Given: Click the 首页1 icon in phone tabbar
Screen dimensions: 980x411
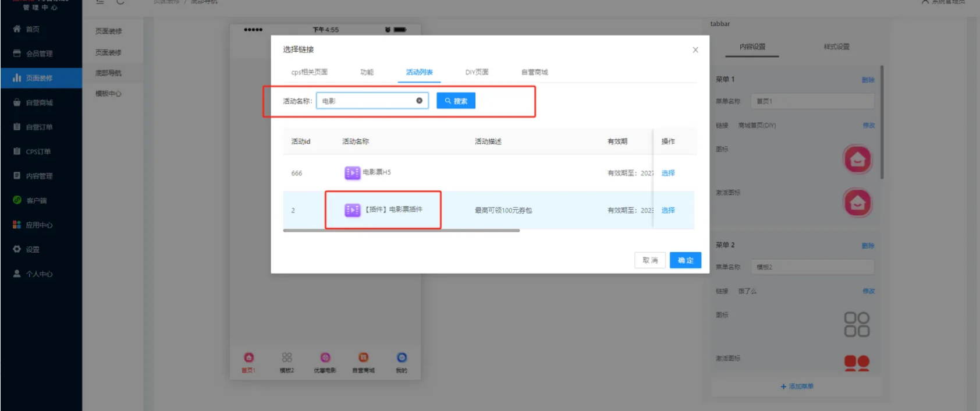Looking at the screenshot, I should (249, 357).
